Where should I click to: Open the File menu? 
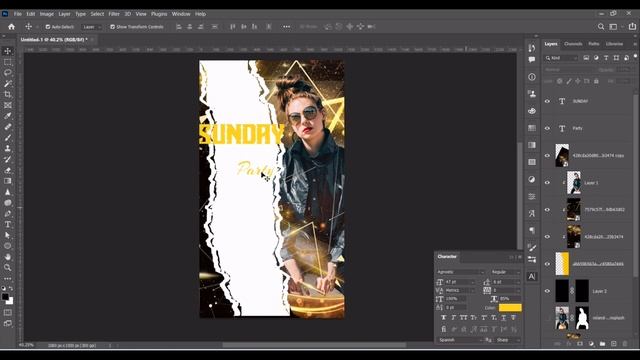(18, 14)
